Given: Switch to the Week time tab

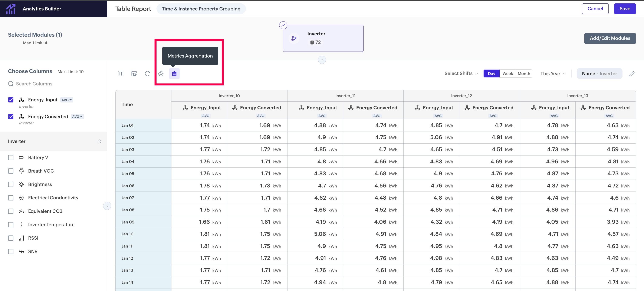Looking at the screenshot, I should (507, 73).
